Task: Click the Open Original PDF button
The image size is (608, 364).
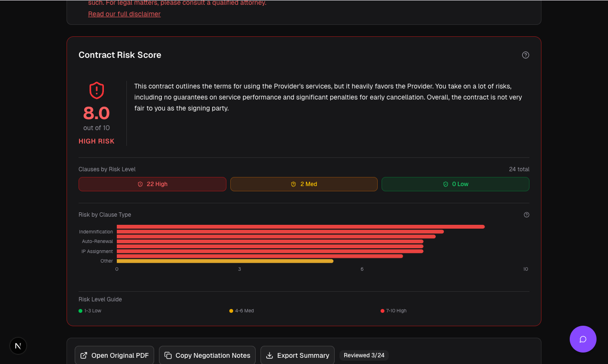Action: [114, 355]
